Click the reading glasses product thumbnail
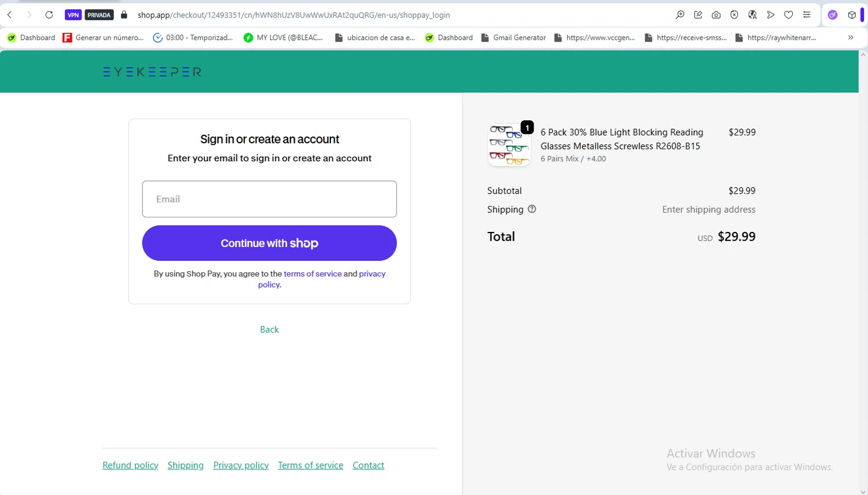 pos(509,145)
